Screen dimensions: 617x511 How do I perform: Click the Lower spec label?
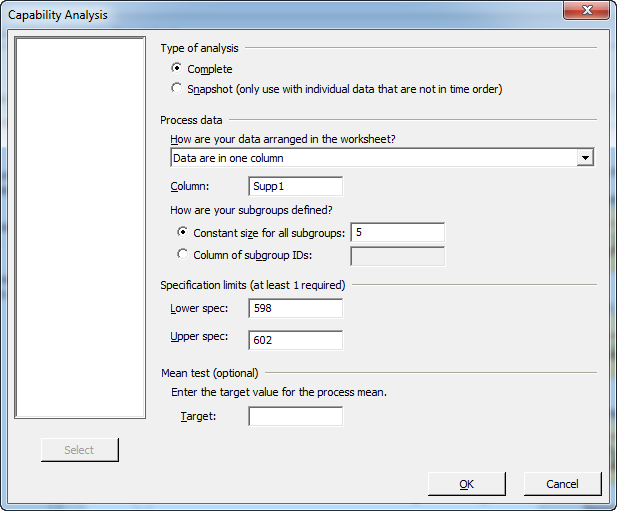[x=199, y=308]
